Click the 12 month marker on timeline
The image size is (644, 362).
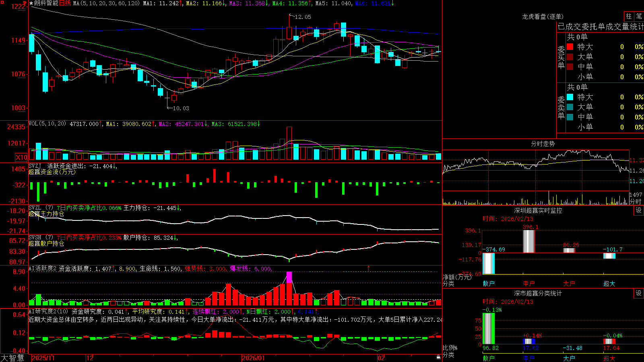(90, 358)
